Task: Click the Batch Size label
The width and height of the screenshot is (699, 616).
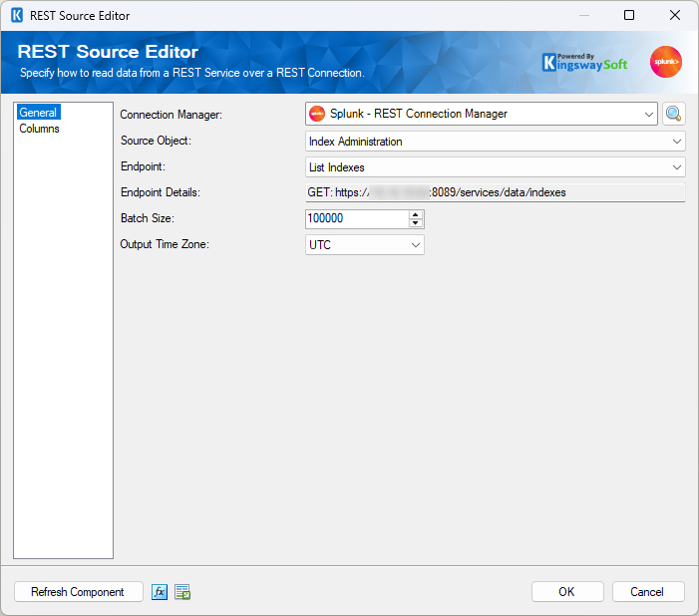Action: (148, 218)
